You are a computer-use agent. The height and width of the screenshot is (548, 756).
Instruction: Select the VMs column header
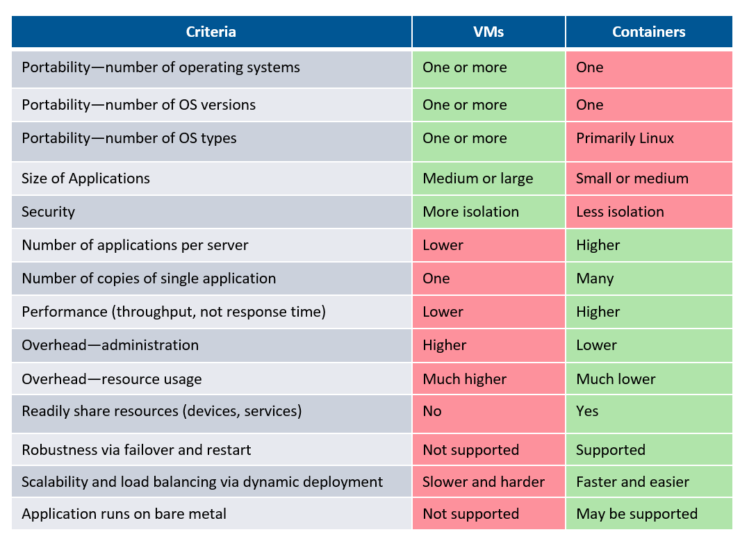pos(488,32)
